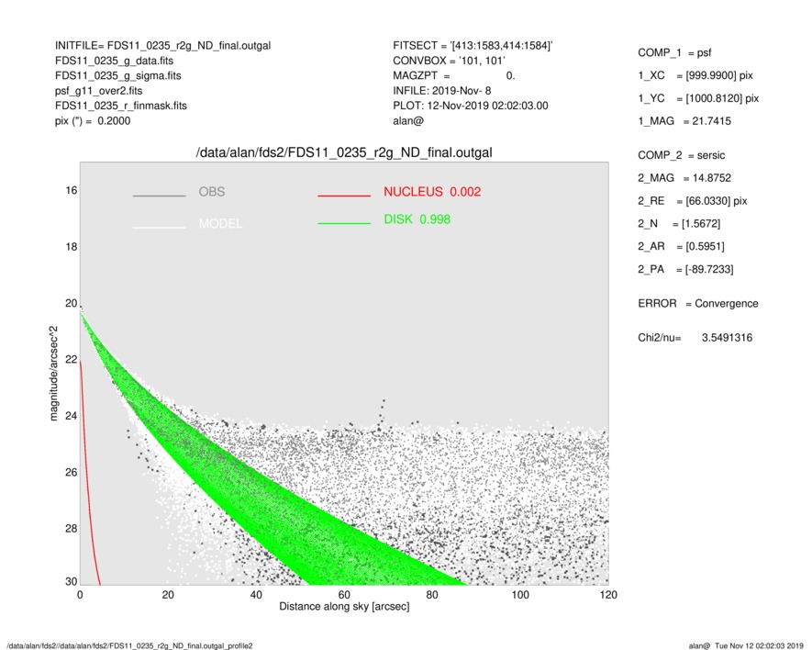
Task: Click the y-axis tick label 18
Action: coord(71,247)
